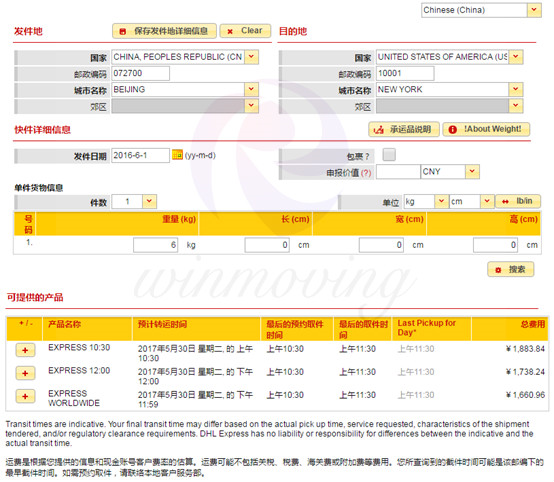Click the 搜索 search button

pos(511,270)
